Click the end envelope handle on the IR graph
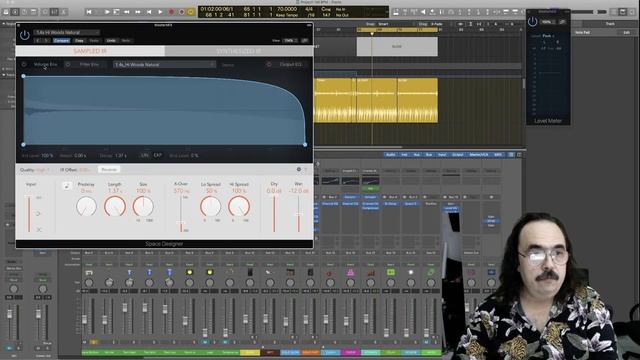Screen dimensions: 640x360 tap(305, 144)
